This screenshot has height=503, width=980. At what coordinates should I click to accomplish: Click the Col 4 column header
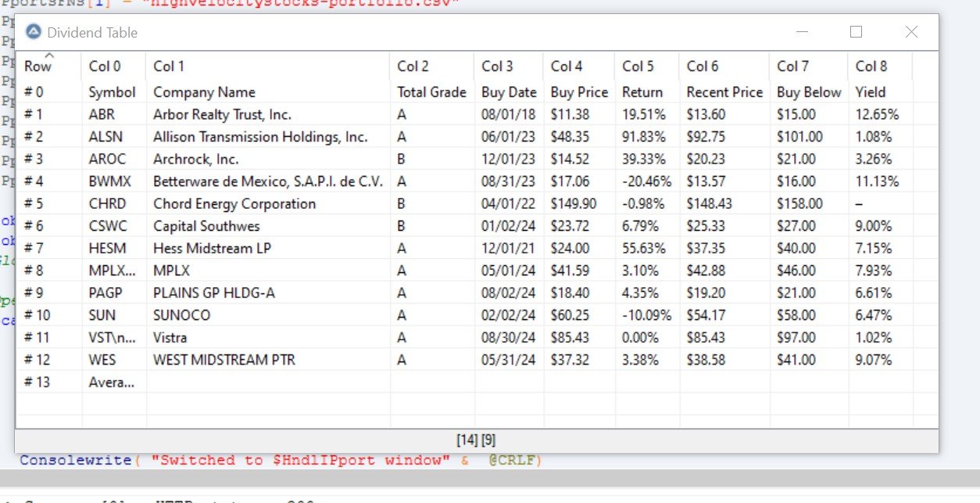[x=579, y=66]
